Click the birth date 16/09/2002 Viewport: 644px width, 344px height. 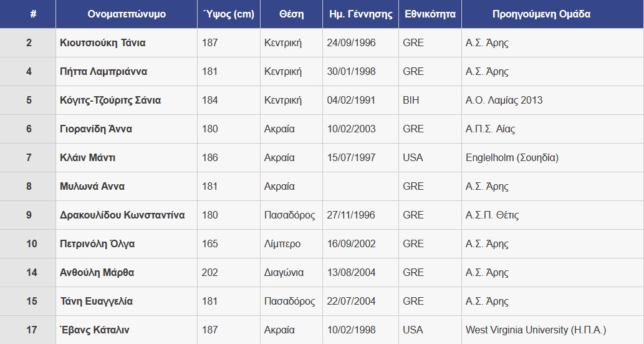pyautogui.click(x=351, y=244)
